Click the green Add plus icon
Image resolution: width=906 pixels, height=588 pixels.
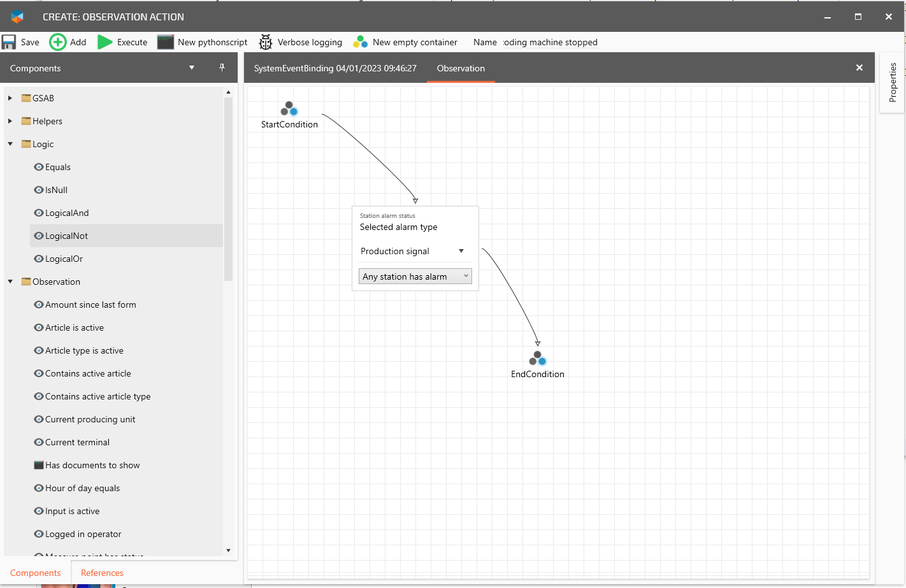(x=58, y=42)
